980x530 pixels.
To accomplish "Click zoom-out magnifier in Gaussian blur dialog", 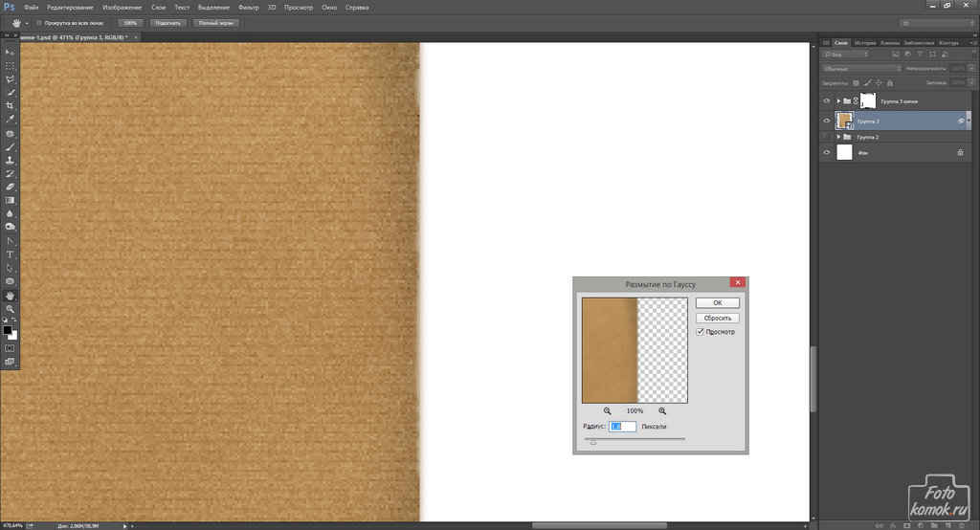I will 608,410.
